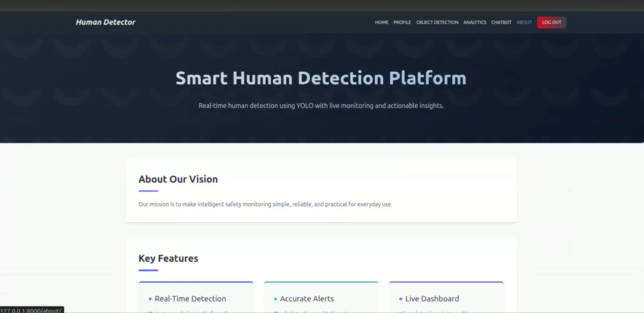The width and height of the screenshot is (644, 313).
Task: Select the Real-Time Detection feature card title
Action: pyautogui.click(x=190, y=299)
